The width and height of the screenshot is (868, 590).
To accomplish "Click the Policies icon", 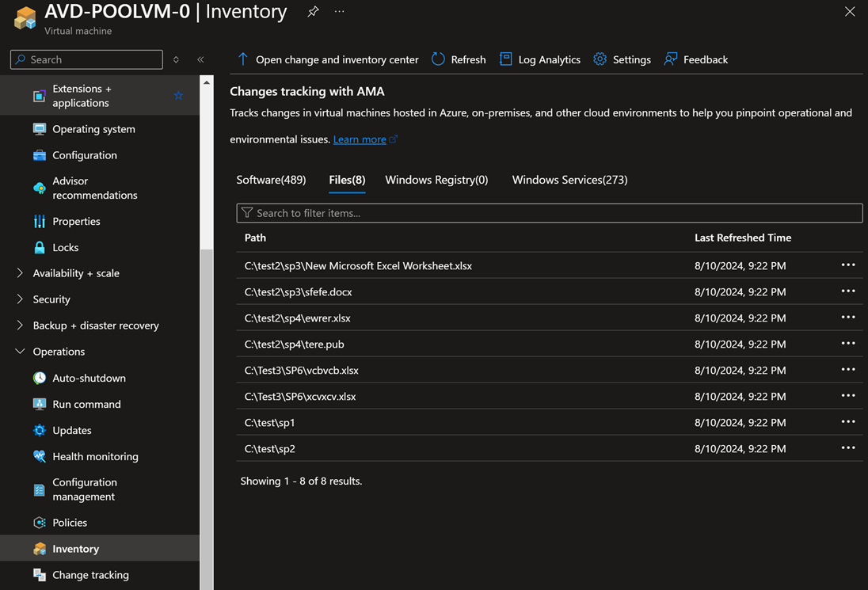I will (x=40, y=523).
